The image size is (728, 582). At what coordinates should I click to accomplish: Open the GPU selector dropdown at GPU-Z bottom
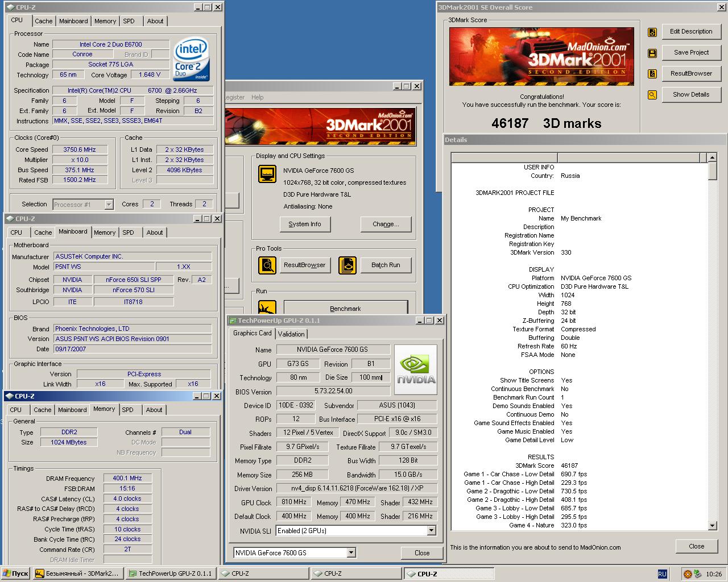pos(351,552)
